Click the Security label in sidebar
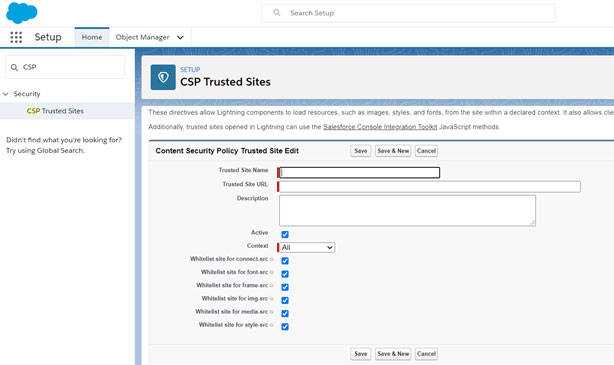The width and height of the screenshot is (614, 365). [x=27, y=94]
